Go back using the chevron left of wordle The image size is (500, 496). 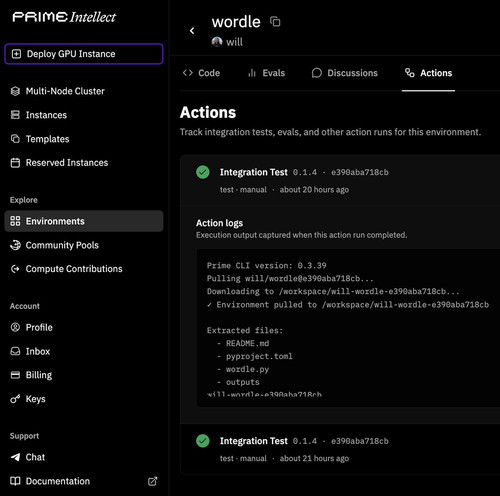pos(192,31)
